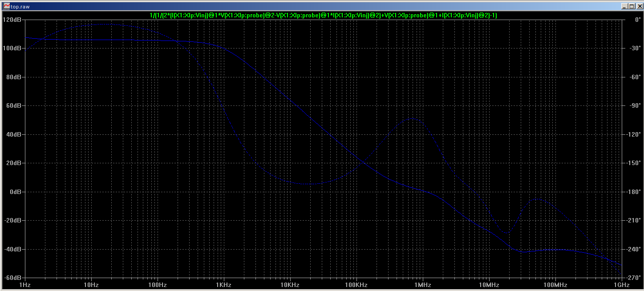Click the 120dB magnitude axis label

pyautogui.click(x=12, y=20)
